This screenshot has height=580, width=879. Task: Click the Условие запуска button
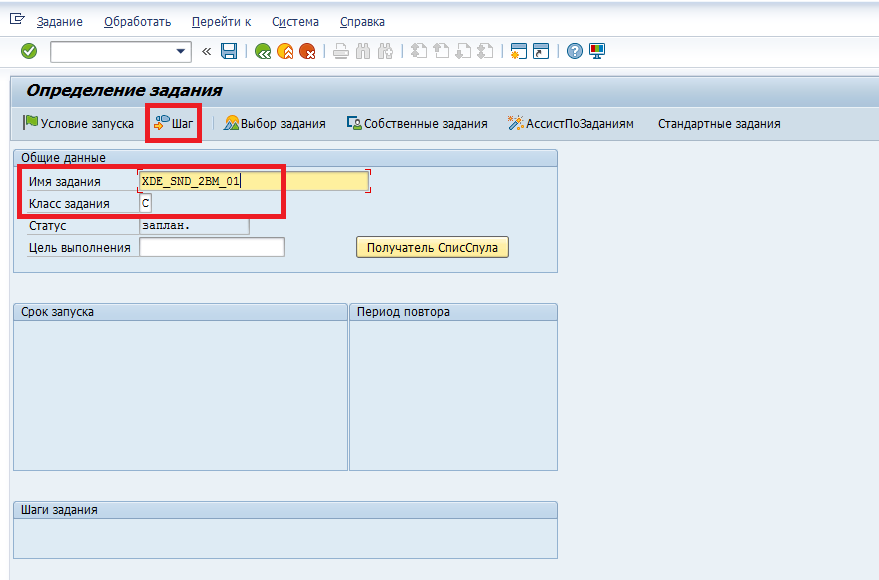coord(78,124)
